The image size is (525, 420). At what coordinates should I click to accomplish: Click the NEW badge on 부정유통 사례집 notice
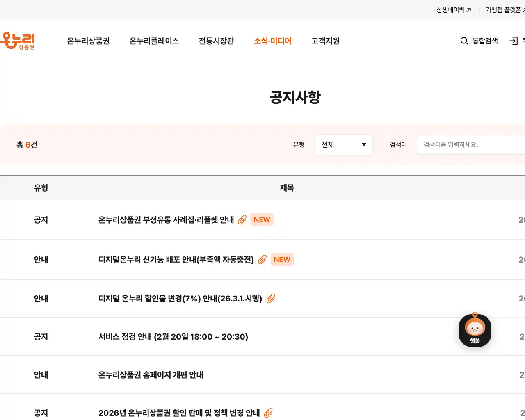(x=262, y=220)
